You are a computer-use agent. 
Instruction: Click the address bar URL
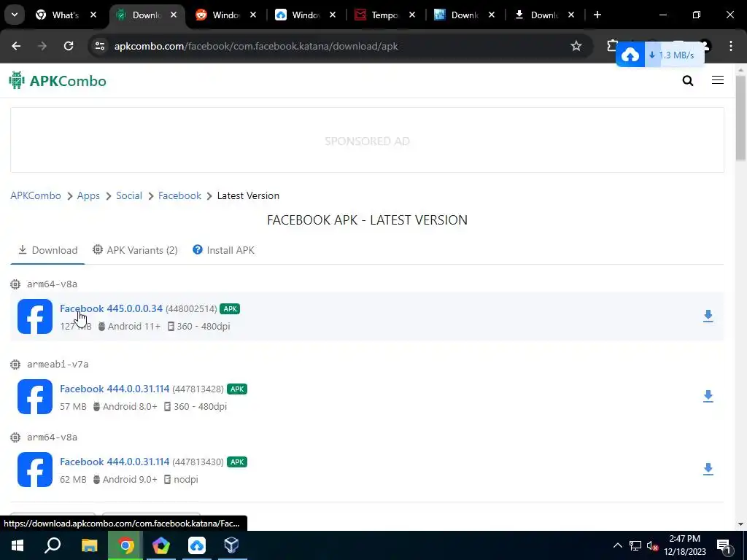256,46
